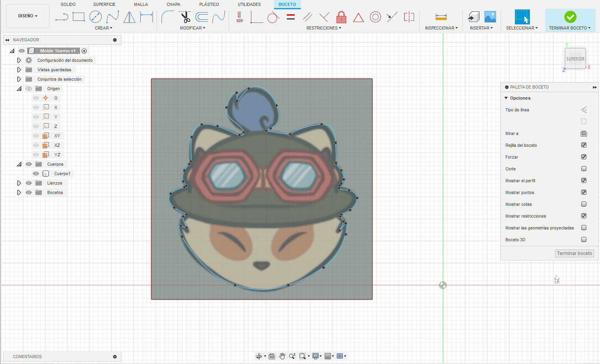The height and width of the screenshot is (364, 600).
Task: Open the SELECCIONAR dropdown menu
Action: tap(522, 28)
